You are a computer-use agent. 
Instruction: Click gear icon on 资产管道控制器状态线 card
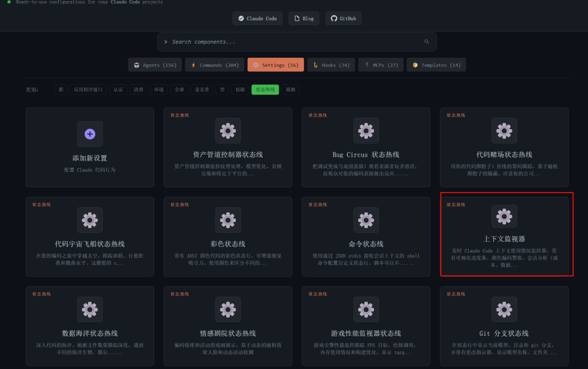point(228,131)
